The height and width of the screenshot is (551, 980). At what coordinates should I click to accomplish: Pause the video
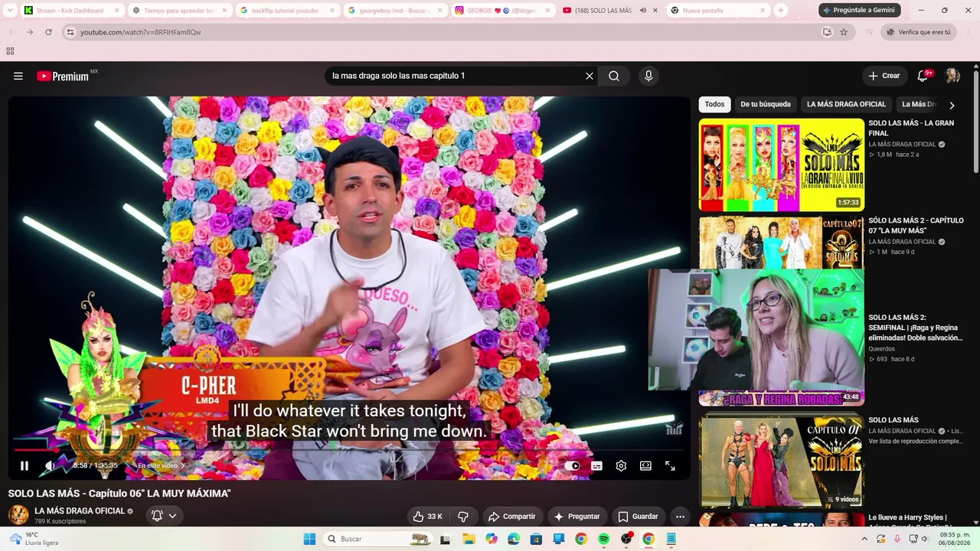(24, 465)
